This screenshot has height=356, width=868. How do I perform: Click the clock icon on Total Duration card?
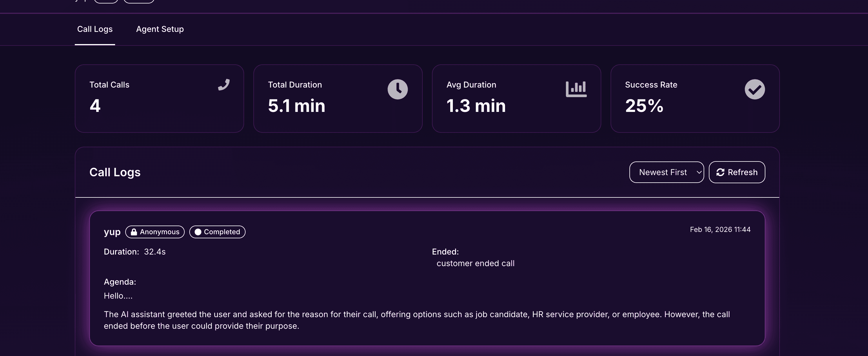pyautogui.click(x=398, y=89)
